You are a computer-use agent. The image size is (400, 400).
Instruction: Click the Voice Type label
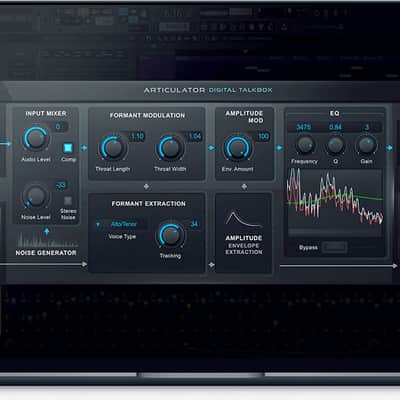tap(122, 237)
